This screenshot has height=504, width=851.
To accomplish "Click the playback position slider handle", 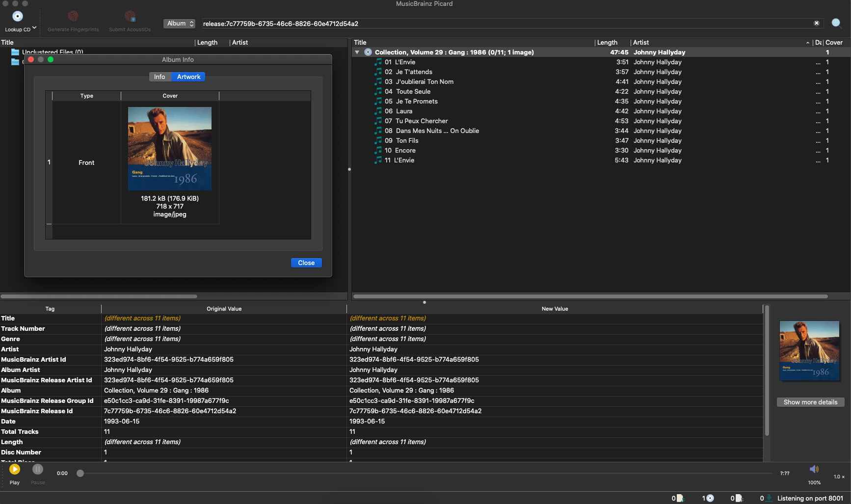I will tap(80, 474).
